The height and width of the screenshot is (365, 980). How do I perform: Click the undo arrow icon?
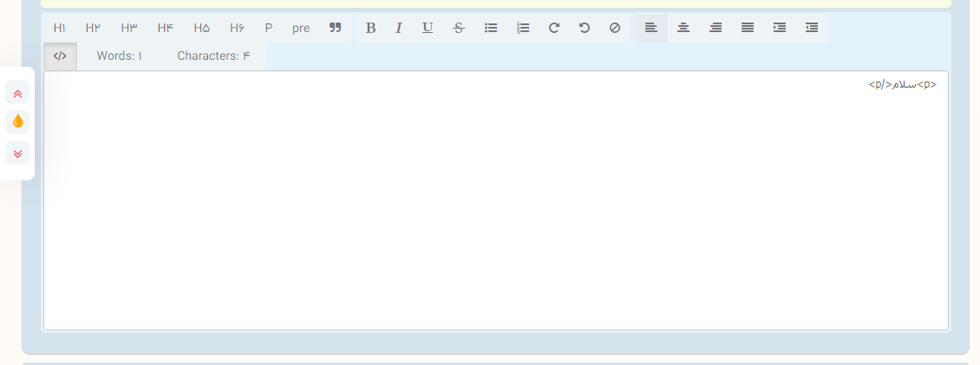(585, 28)
